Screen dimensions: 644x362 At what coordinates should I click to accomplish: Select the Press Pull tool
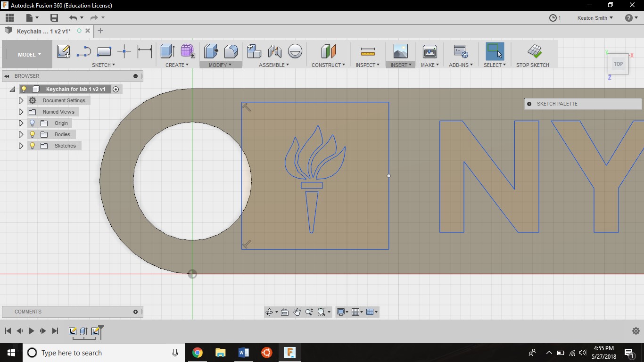coord(211,51)
